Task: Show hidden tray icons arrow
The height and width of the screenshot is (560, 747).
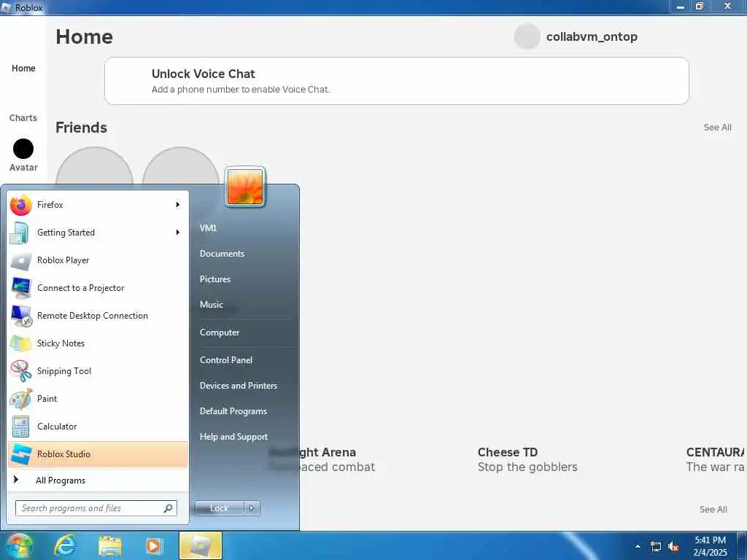Action: pyautogui.click(x=638, y=546)
